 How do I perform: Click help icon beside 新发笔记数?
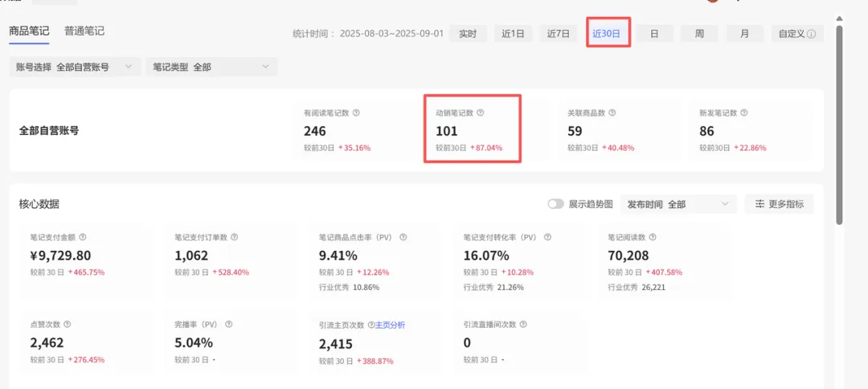click(x=744, y=113)
